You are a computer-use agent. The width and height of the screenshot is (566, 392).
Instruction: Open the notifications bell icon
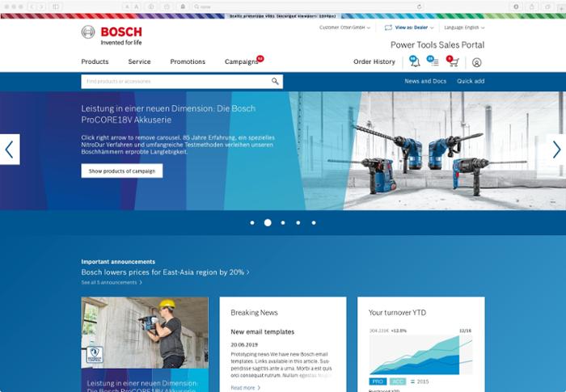tap(415, 61)
